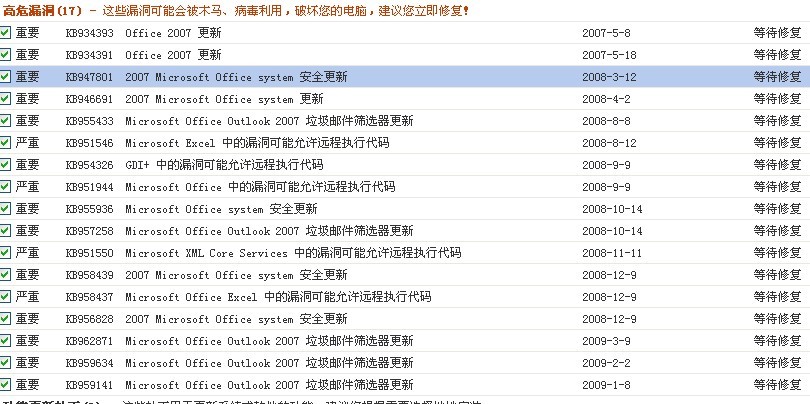Deselect the KB962871 checkbox

point(5,340)
